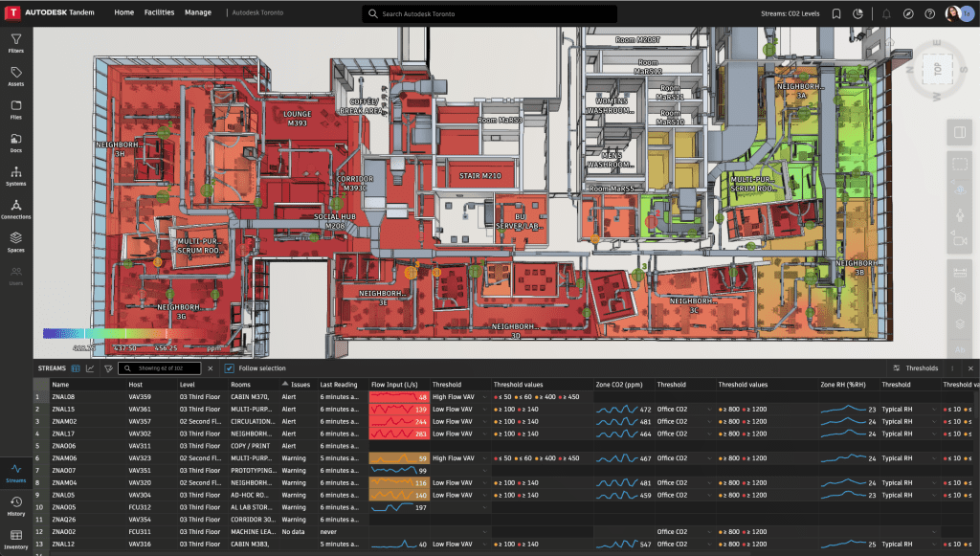980x556 pixels.
Task: View the Systems panel
Action: pos(15,177)
